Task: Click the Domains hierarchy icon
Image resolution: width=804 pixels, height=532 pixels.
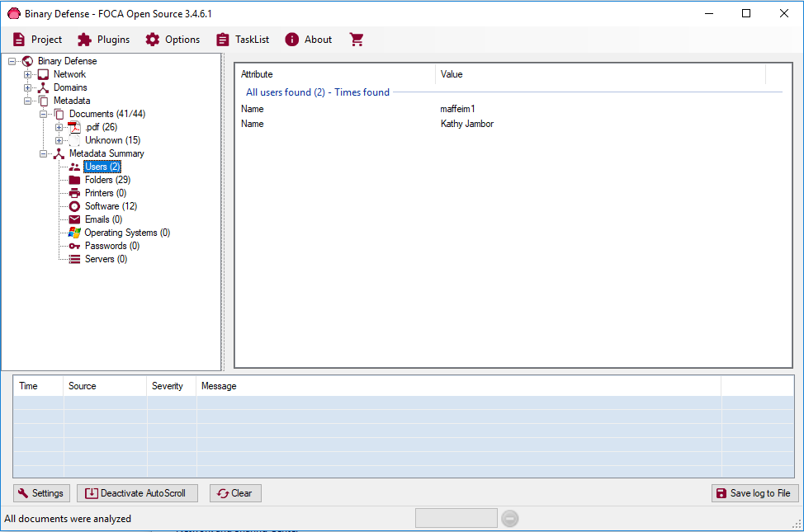Action: [x=44, y=87]
